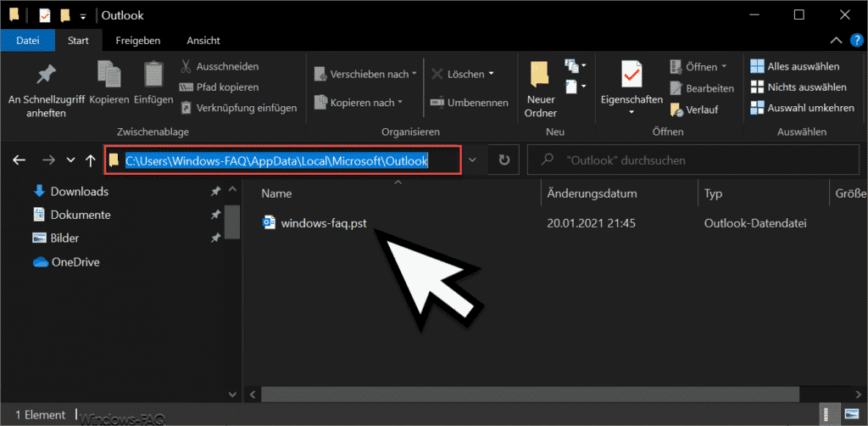Sort by Änderungsdatum column header

592,193
